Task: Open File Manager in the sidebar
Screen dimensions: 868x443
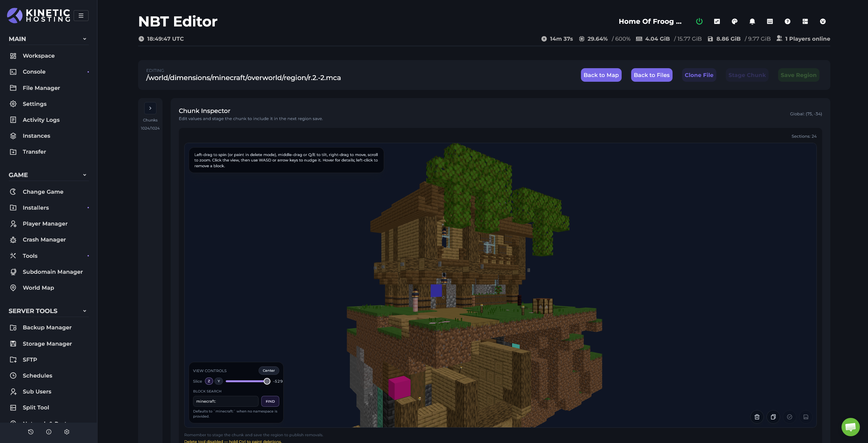Action: coord(48,88)
